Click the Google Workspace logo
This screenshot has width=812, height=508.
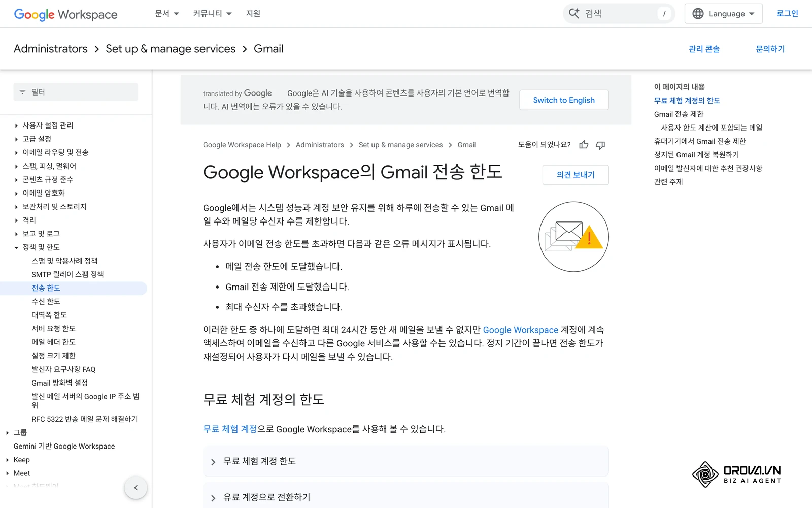pyautogui.click(x=65, y=14)
